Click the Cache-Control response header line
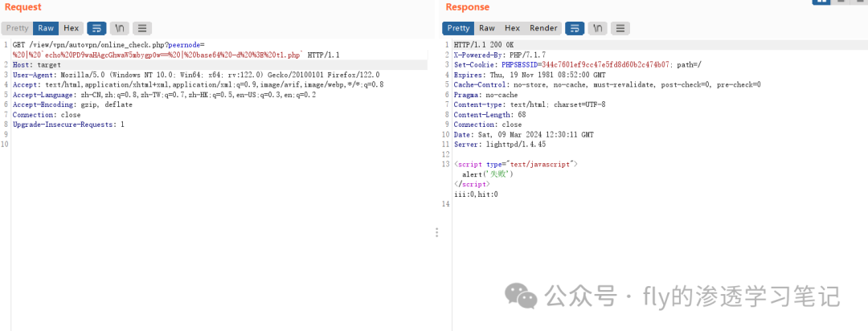Screen dimensions: 868x331 click(x=607, y=84)
